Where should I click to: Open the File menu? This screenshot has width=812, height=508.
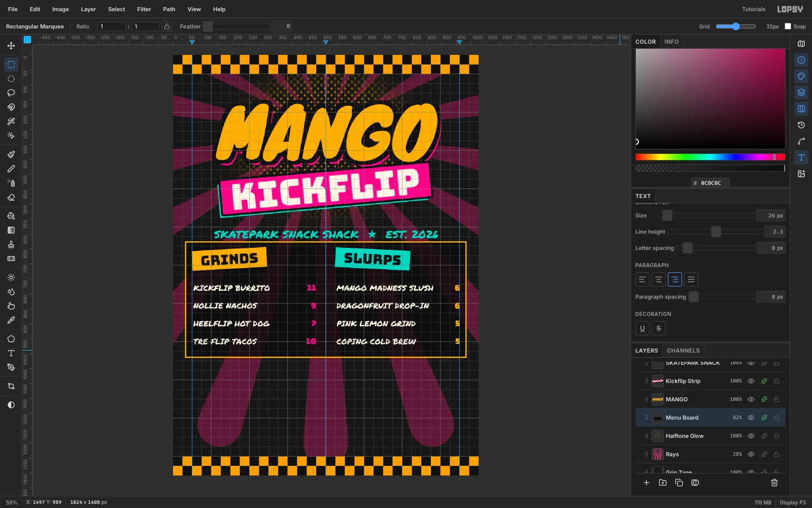[x=13, y=9]
